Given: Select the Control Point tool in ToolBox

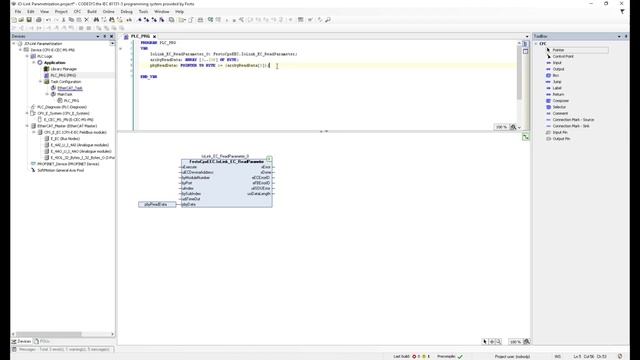Looking at the screenshot, I should click(562, 56).
